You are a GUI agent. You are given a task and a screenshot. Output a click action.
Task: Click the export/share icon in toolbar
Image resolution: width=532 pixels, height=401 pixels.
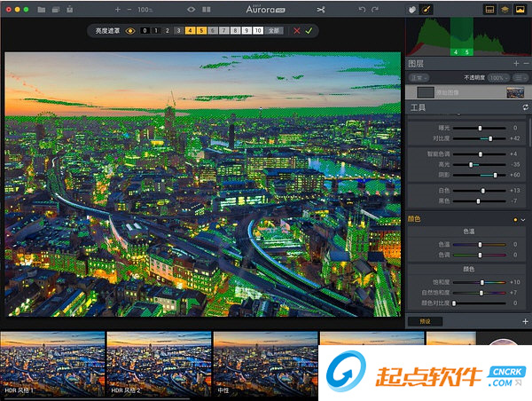pyautogui.click(x=70, y=9)
